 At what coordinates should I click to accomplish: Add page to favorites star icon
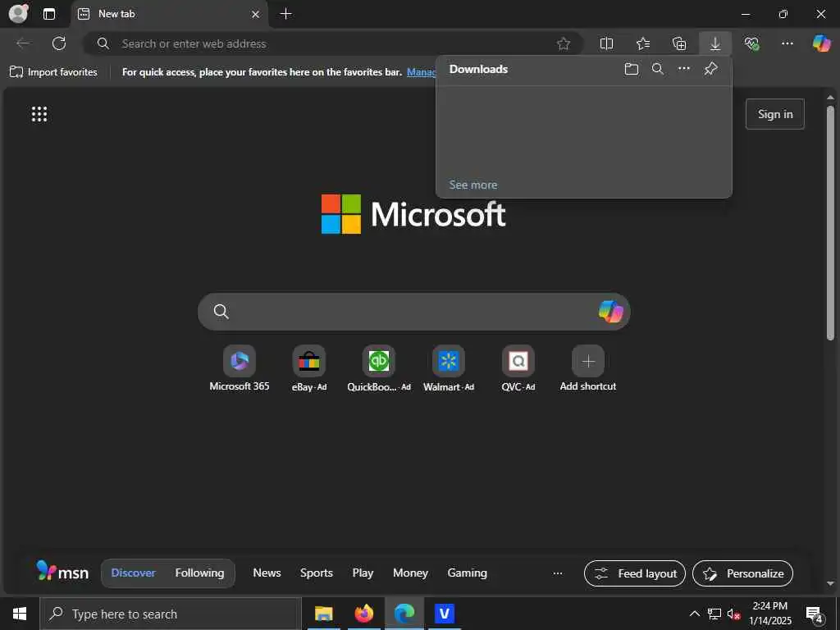click(x=563, y=44)
